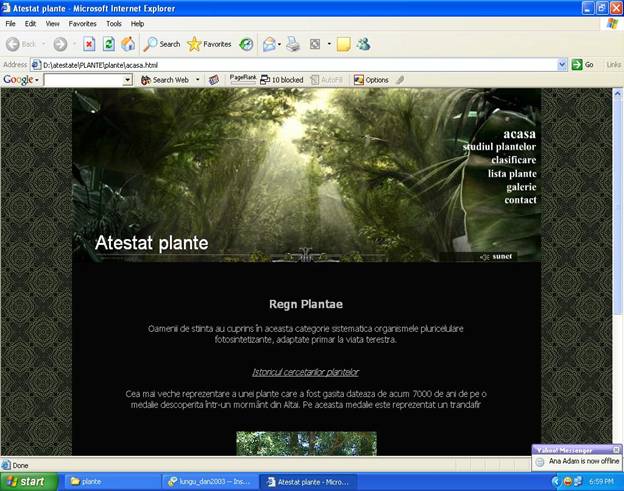The image size is (624, 491).
Task: Toggle the 10 blocked popup blocker
Action: click(x=282, y=80)
